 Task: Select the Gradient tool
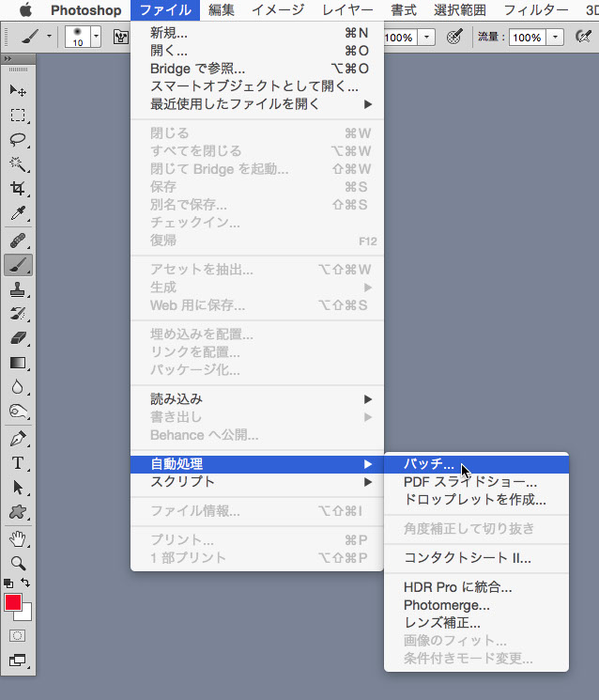(18, 363)
